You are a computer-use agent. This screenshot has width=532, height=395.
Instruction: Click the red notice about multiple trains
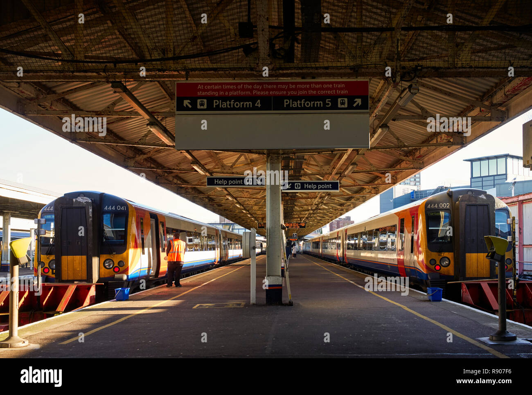(x=272, y=89)
